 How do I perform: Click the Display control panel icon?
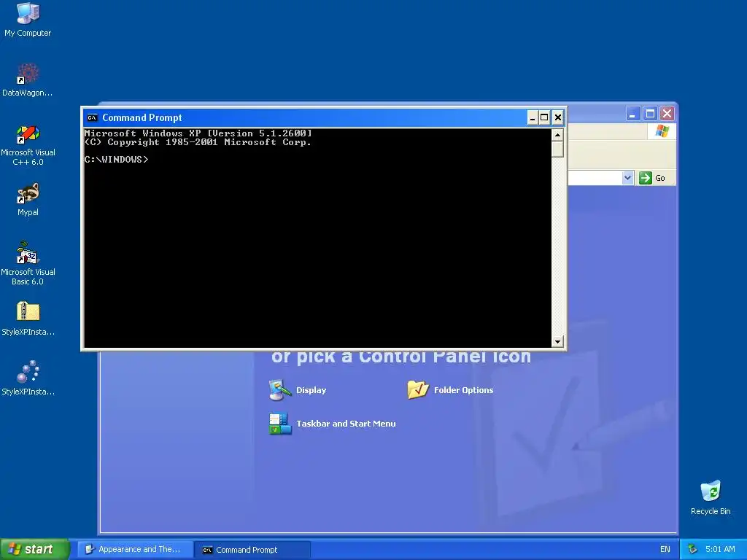coord(279,390)
